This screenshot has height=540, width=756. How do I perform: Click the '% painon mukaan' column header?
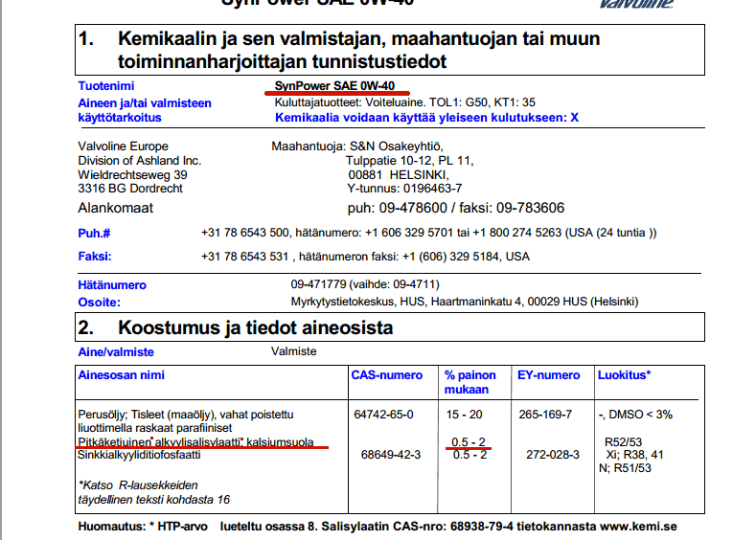(x=470, y=382)
